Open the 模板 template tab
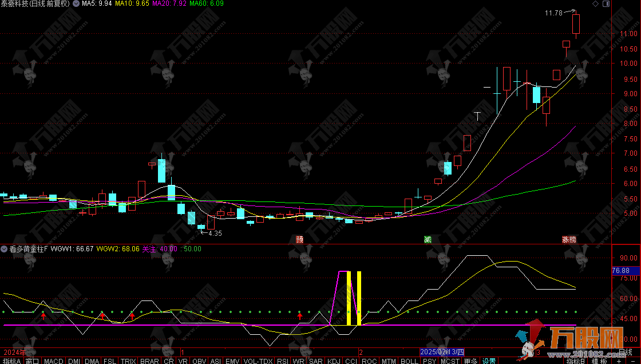 [x=599, y=361]
